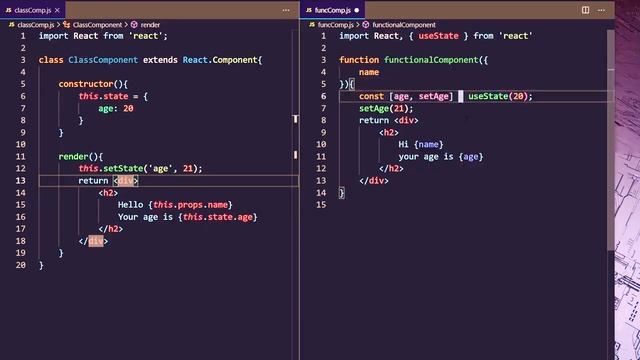Screen dimensions: 640x360
Task: Click closing '</h2>' tag in right editor
Action: point(391,169)
